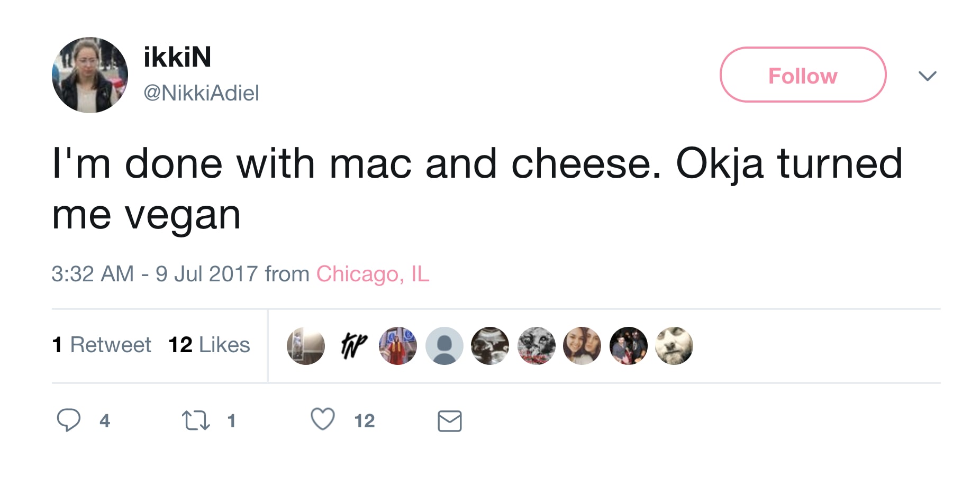Open direct message envelope icon
Screen dimensions: 980x477
(450, 421)
